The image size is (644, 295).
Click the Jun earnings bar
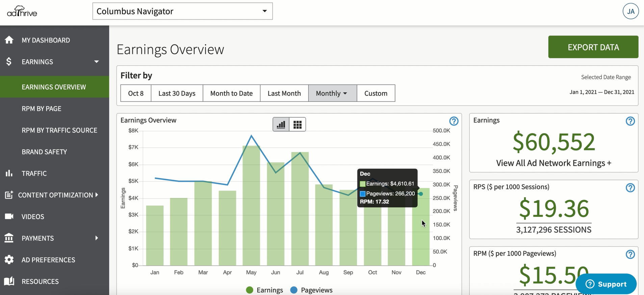[x=276, y=214]
